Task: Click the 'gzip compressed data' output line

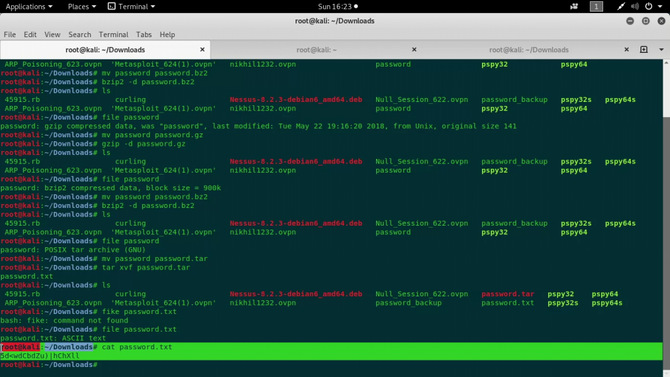Action: 258,126
